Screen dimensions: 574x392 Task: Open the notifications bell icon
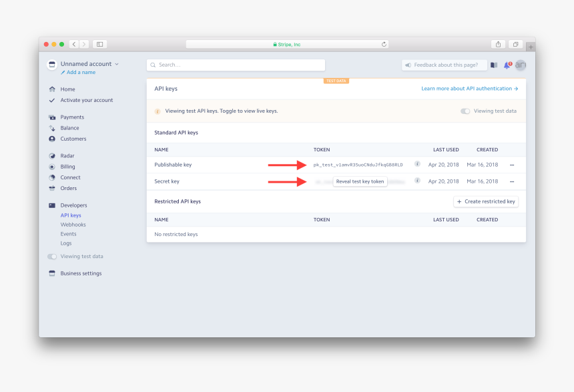point(507,65)
